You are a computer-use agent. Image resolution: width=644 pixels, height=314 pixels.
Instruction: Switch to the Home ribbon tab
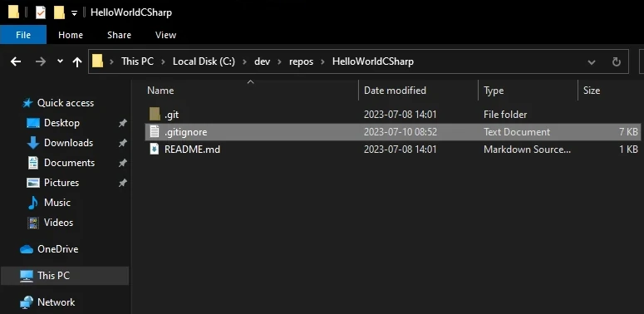coord(71,35)
